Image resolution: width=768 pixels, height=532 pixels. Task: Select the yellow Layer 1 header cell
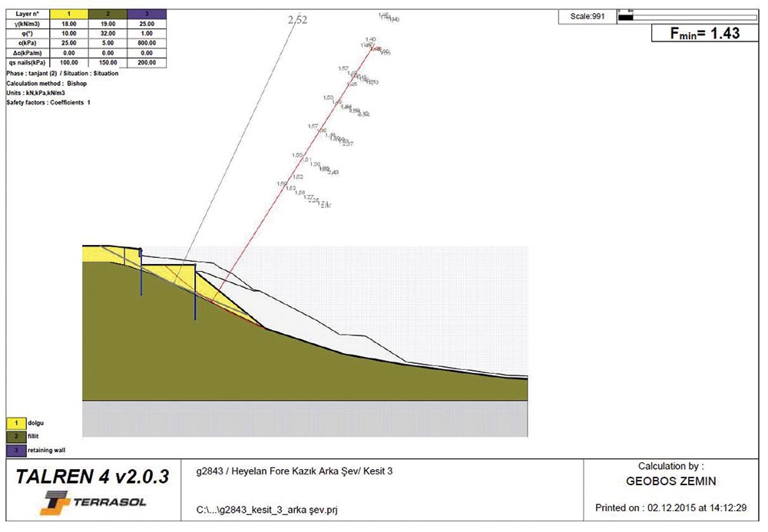71,15
